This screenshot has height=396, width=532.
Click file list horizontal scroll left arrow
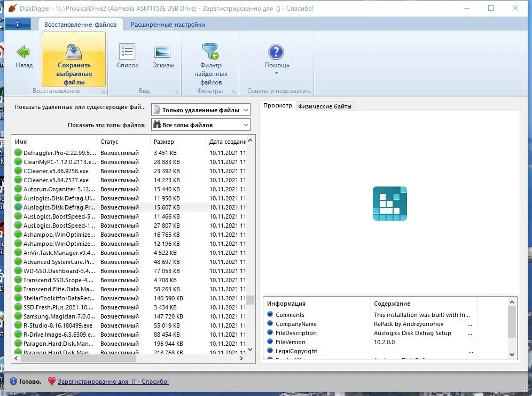point(16,358)
